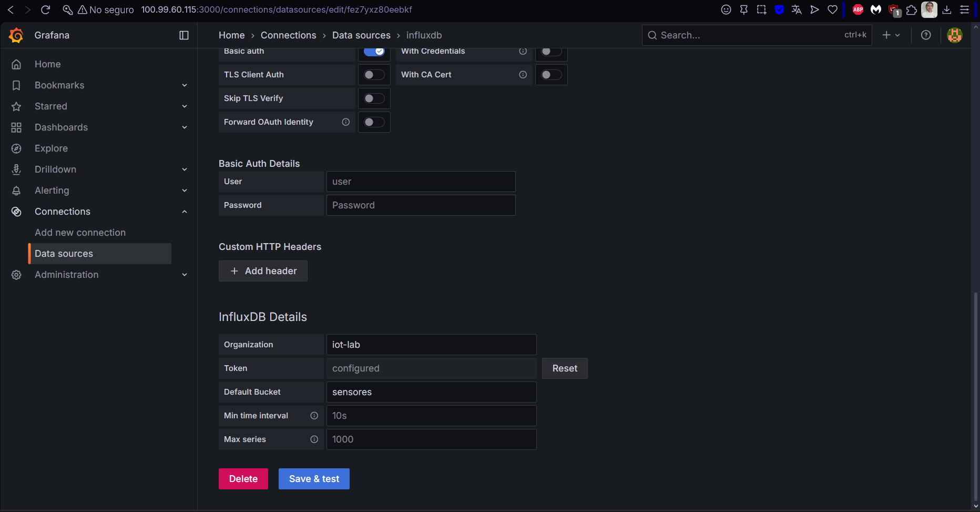Viewport: 980px width, 512px height.
Task: Click the browser downloads icon
Action: 947,9
